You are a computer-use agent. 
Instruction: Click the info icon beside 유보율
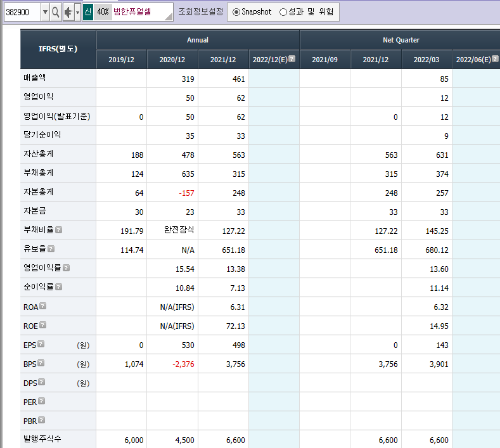[x=51, y=249]
